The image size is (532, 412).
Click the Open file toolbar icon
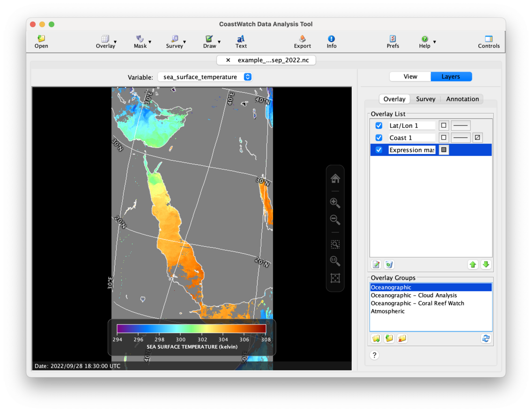coord(41,39)
